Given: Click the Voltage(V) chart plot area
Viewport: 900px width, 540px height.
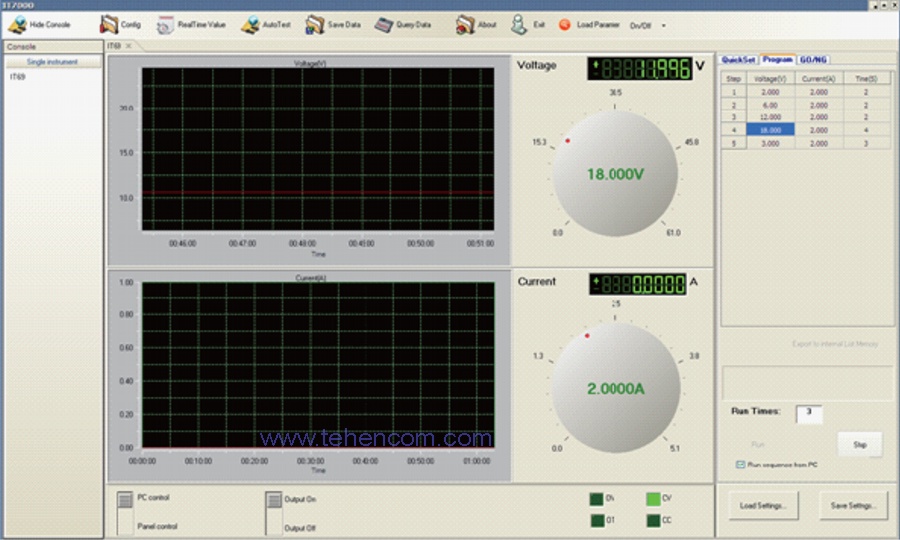Looking at the screenshot, I should click(x=318, y=149).
